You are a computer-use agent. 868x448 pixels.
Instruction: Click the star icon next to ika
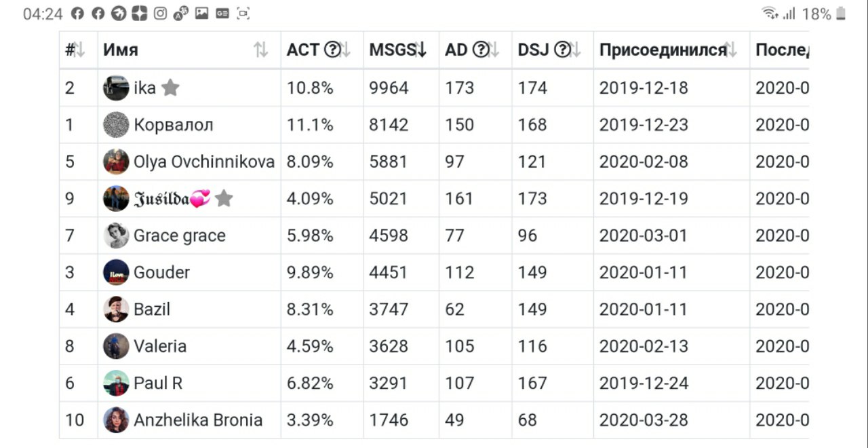coord(170,88)
